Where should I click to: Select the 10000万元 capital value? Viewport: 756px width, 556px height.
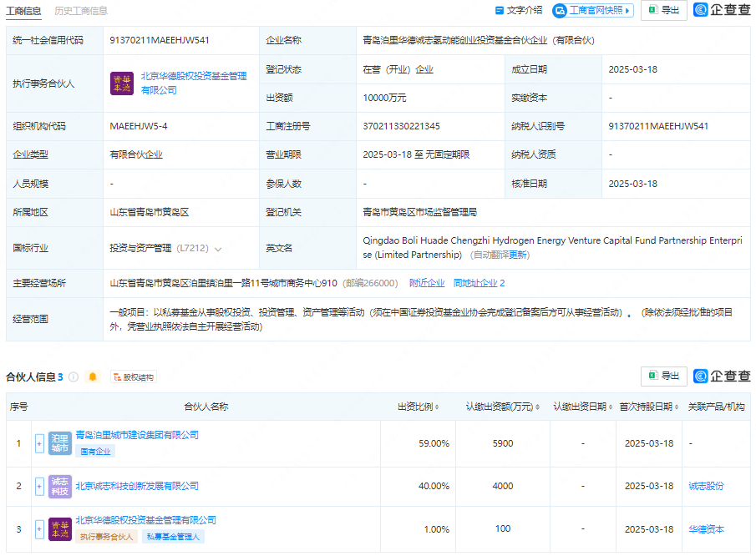[384, 98]
